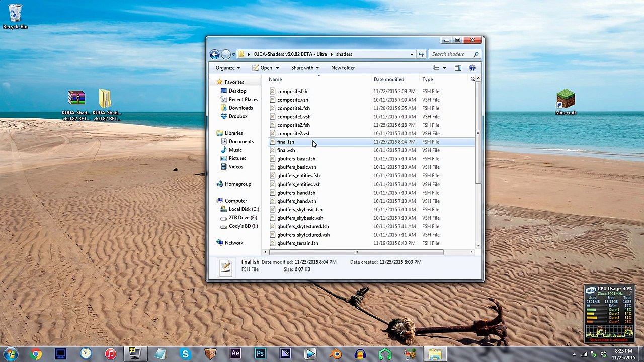Launch Photoshop from the taskbar
The image size is (644, 362).
(x=260, y=354)
